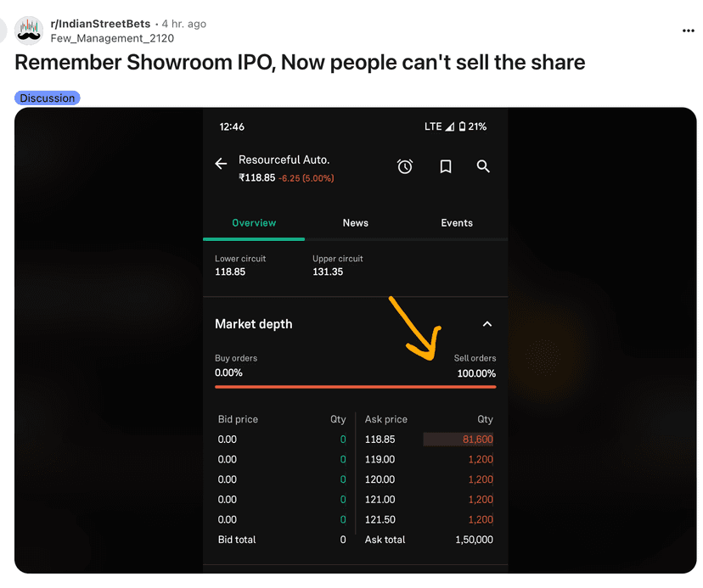703x588 pixels.
Task: Filter by the Discussion flair
Action: tap(47, 98)
